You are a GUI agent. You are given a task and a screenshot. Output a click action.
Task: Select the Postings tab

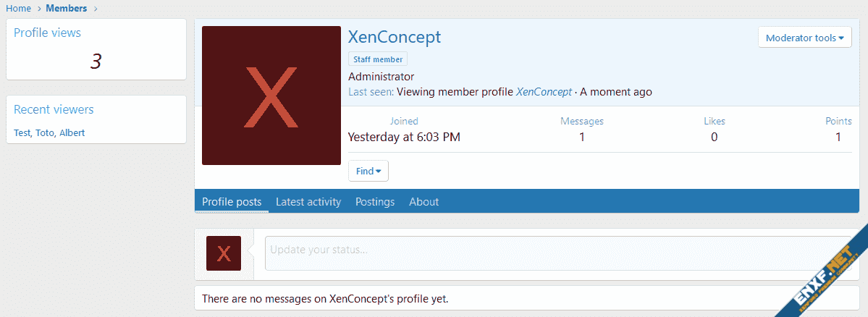point(375,202)
